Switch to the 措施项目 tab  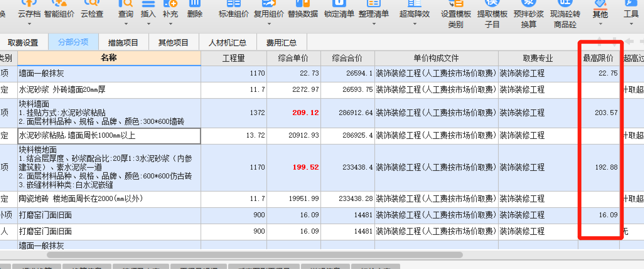(123, 42)
